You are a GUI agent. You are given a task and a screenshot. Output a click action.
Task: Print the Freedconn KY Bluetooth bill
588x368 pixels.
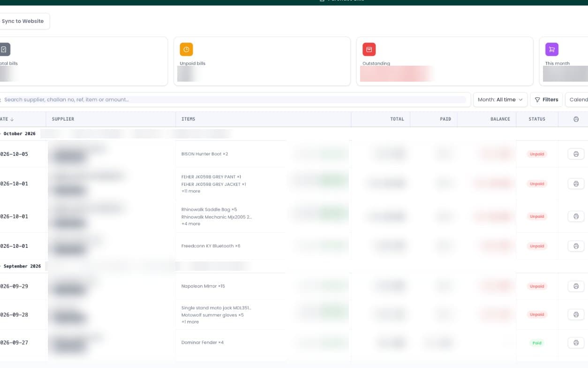pos(576,246)
